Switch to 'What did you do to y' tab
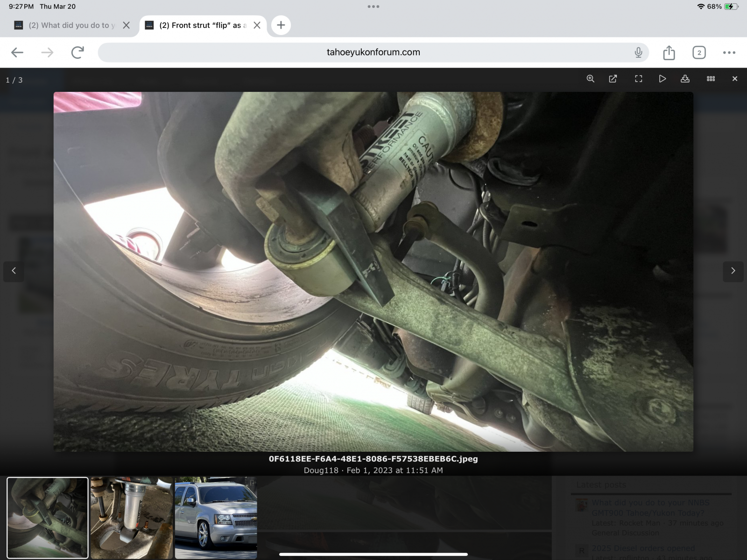The image size is (747, 560). coord(71,25)
